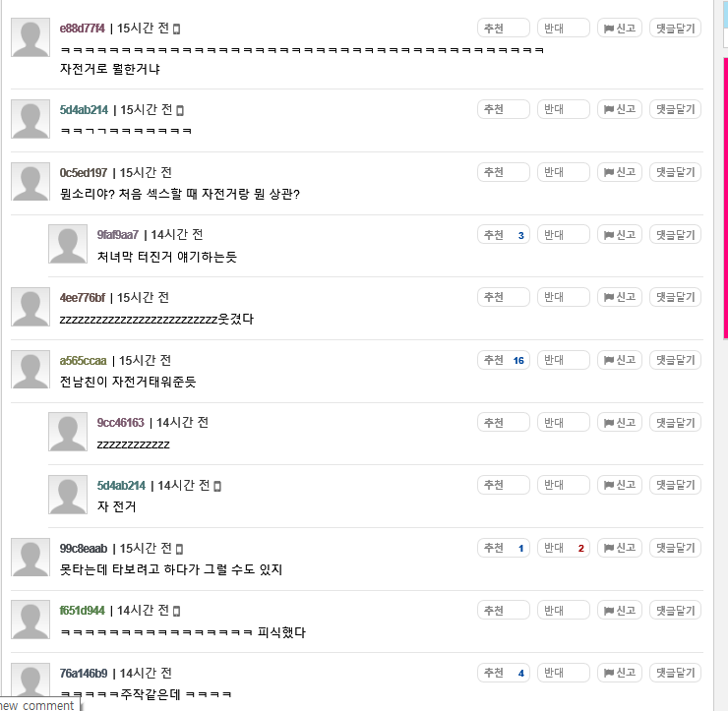Click the new comment notification label
The width and height of the screenshot is (728, 711).
coord(38,705)
